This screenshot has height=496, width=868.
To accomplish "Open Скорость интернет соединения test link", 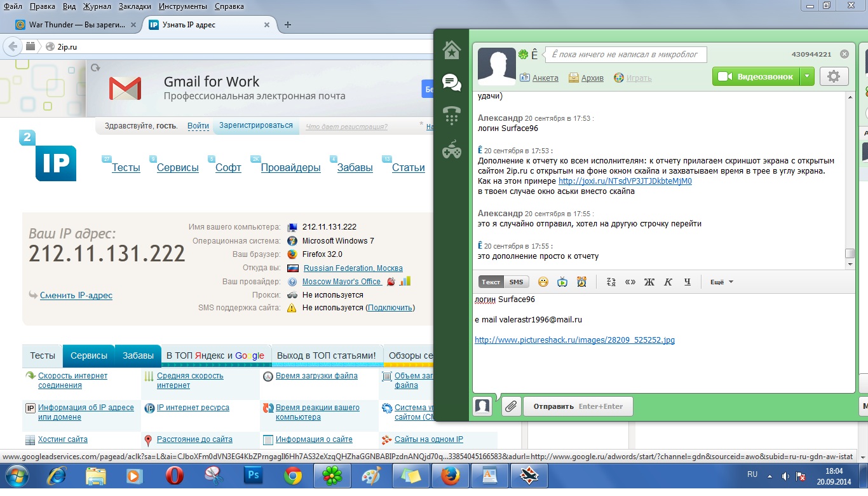I will (72, 380).
